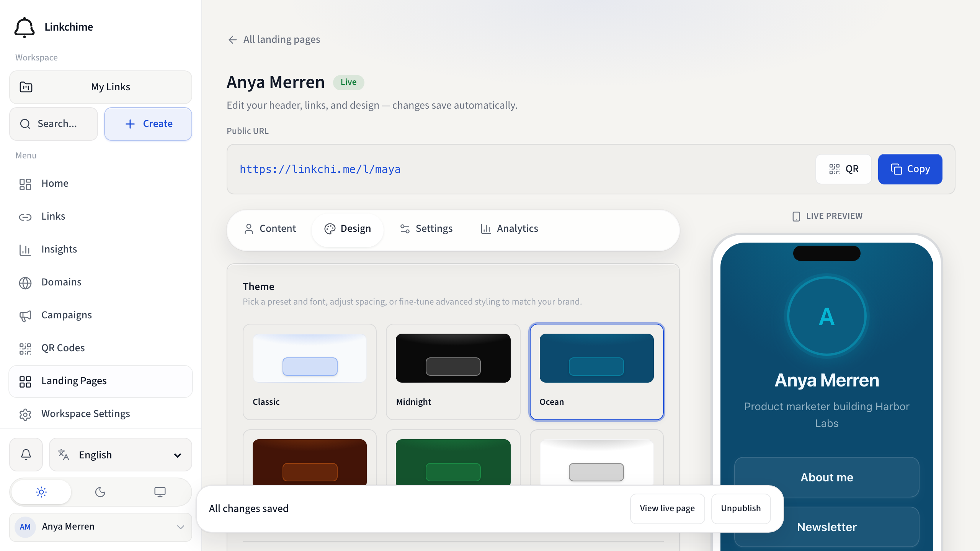Click the Settings sliders icon in tabs
This screenshot has width=980, height=551.
[405, 229]
